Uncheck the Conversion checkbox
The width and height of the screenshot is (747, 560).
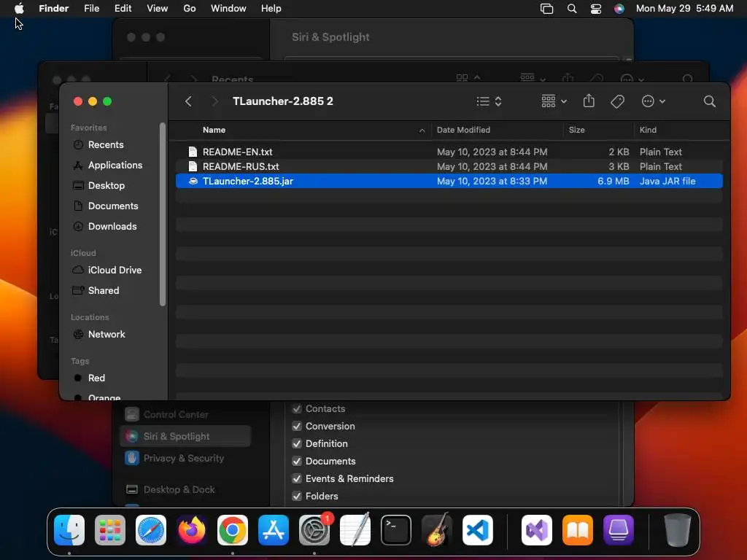(297, 426)
